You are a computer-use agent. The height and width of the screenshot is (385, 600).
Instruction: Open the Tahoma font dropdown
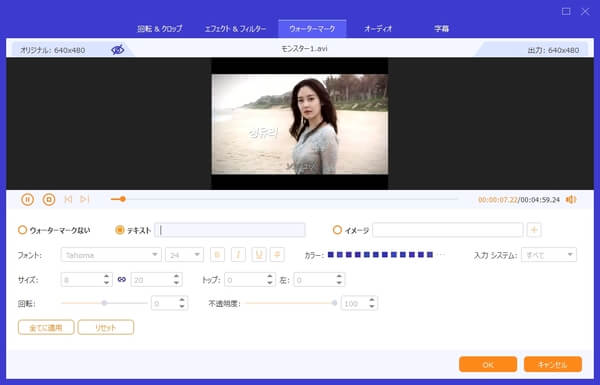[111, 255]
